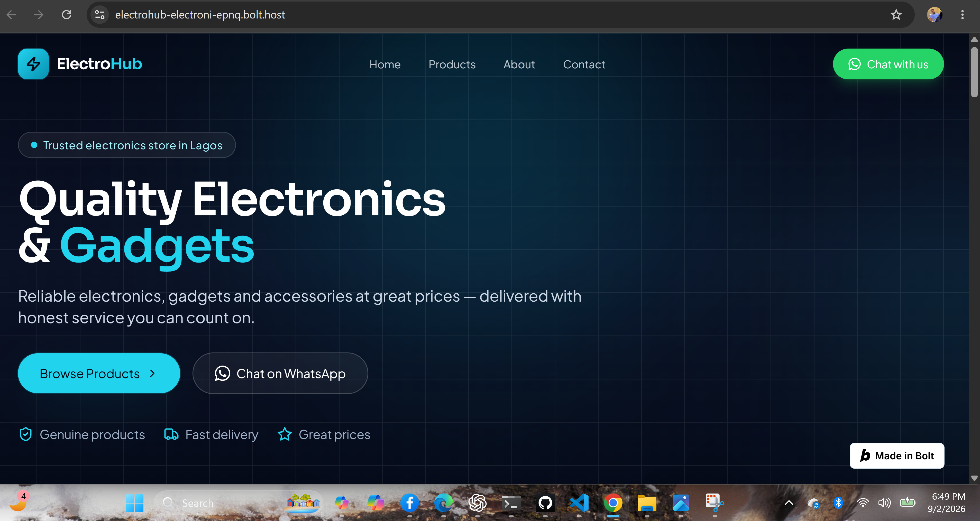The width and height of the screenshot is (980, 521).
Task: Go forward using the browser forward arrow
Action: tap(39, 14)
